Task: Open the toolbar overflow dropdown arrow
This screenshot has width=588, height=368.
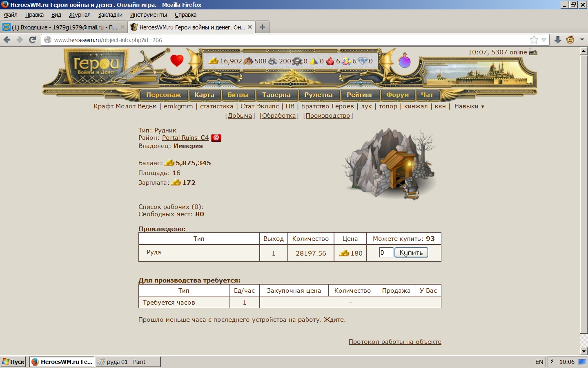Action: pos(582,40)
